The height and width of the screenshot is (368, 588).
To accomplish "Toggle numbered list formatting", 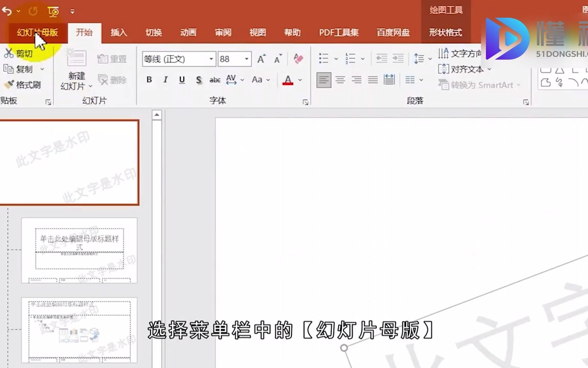I will [350, 58].
